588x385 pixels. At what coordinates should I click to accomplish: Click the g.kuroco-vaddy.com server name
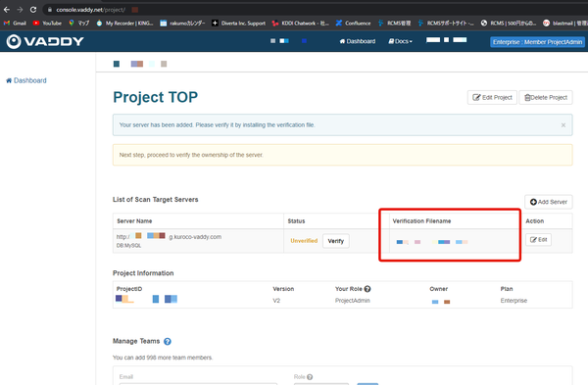tap(195, 237)
